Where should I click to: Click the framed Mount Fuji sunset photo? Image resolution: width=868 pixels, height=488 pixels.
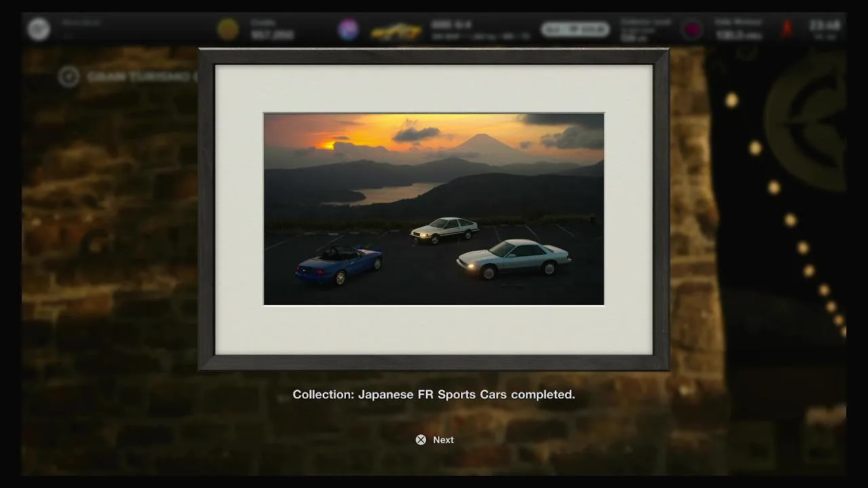pyautogui.click(x=434, y=209)
